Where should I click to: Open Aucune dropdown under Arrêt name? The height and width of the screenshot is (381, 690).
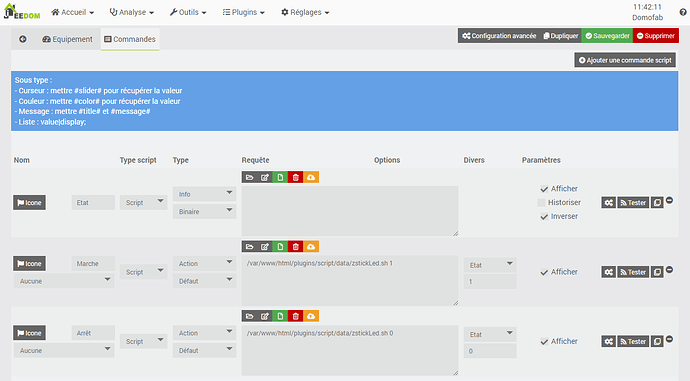click(x=64, y=350)
